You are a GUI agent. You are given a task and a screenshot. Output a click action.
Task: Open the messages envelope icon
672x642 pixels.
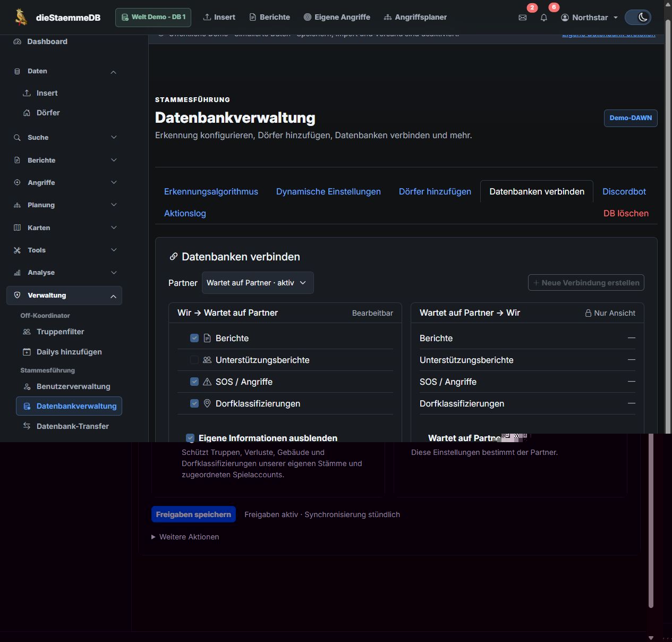pos(523,18)
